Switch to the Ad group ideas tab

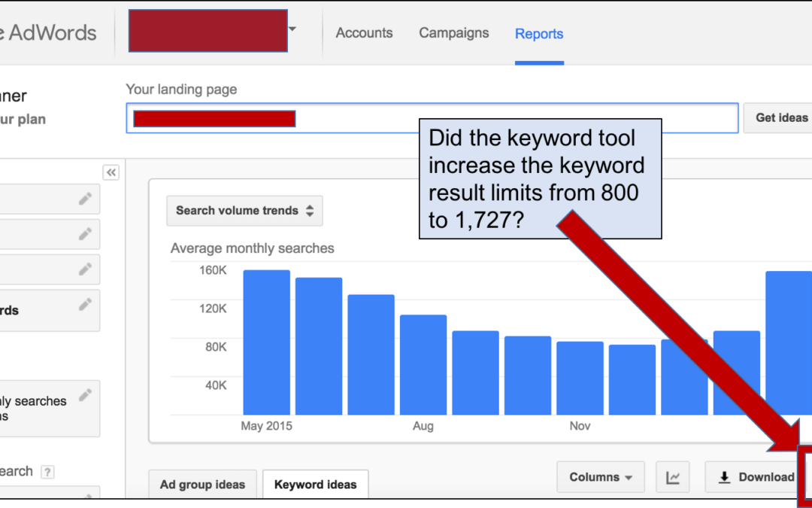(202, 485)
